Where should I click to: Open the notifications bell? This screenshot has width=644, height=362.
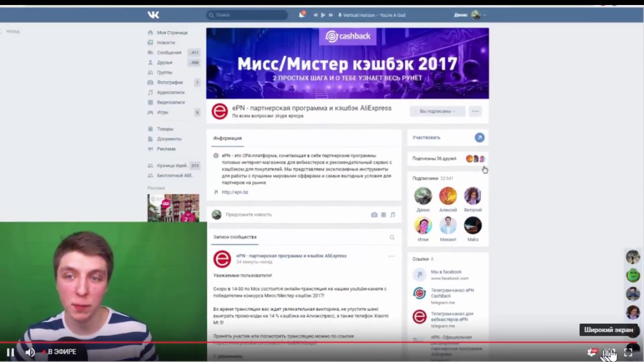pos(301,15)
